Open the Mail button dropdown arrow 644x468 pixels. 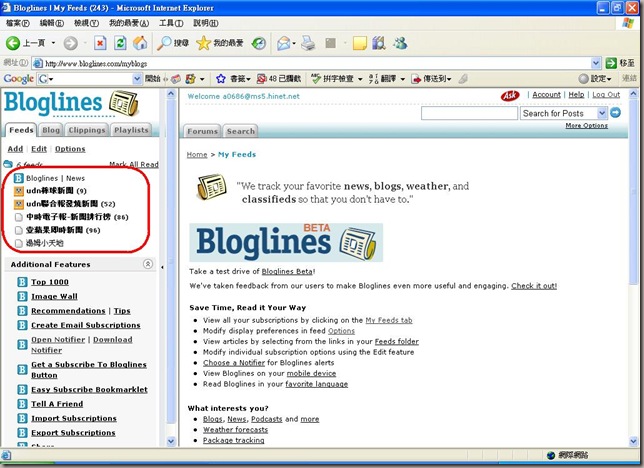click(x=294, y=43)
